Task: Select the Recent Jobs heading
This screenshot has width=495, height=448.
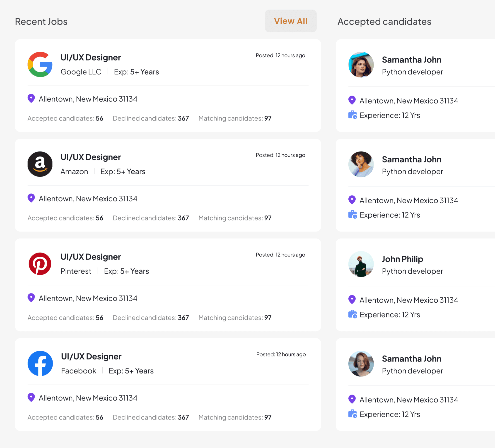Action: pyautogui.click(x=41, y=21)
